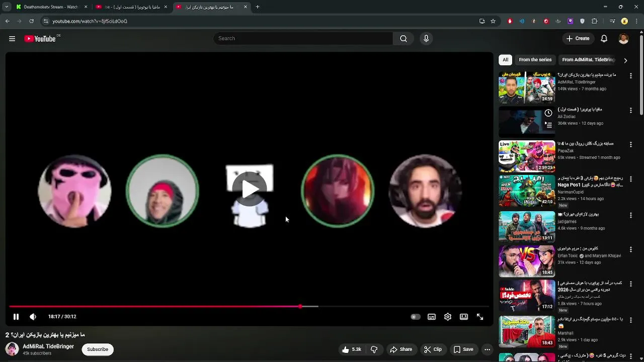Like the video with thumbs up
This screenshot has width=644, height=362.
[351, 349]
